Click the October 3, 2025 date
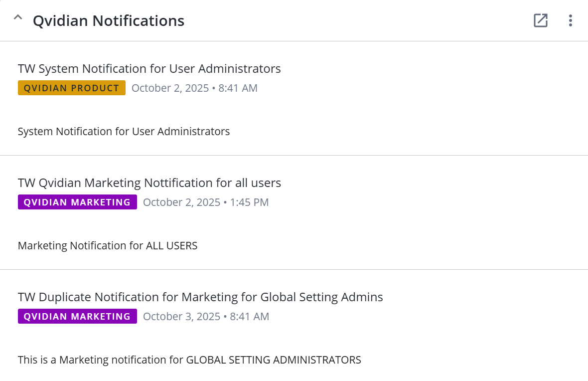This screenshot has width=588, height=381. coord(181,317)
